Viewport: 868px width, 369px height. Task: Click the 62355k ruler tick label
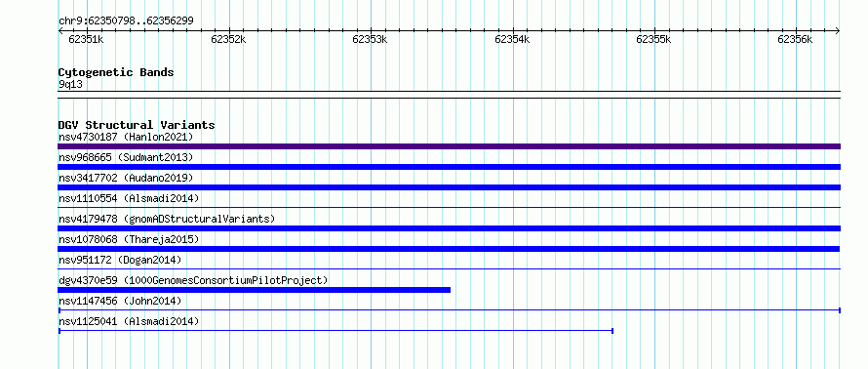click(653, 39)
